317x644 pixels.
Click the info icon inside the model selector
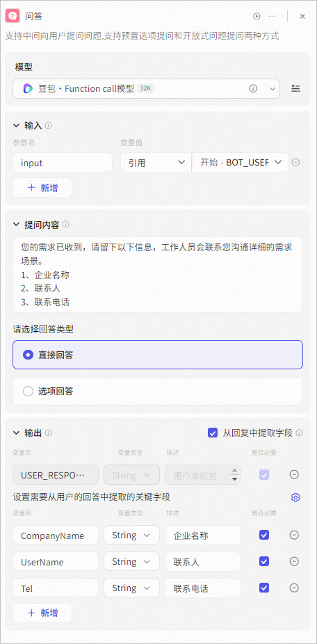[253, 88]
